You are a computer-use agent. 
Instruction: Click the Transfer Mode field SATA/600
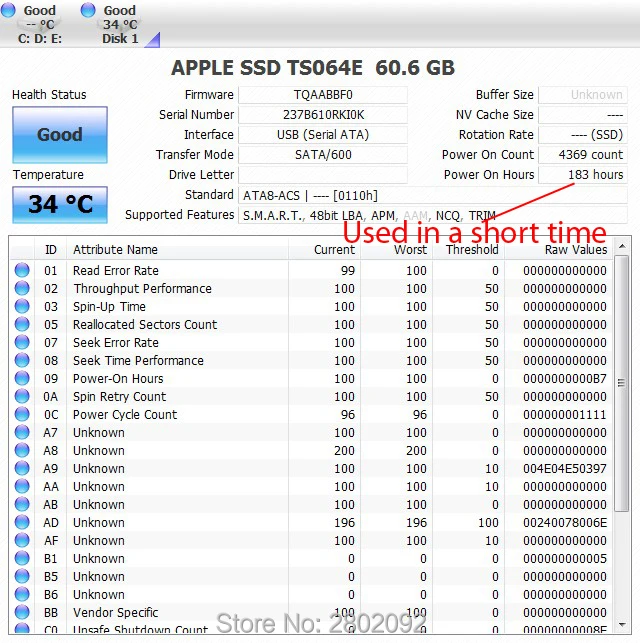pyautogui.click(x=323, y=155)
